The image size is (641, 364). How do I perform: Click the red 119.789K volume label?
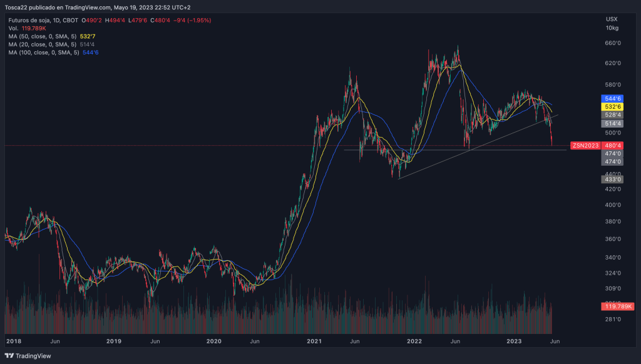click(x=613, y=306)
